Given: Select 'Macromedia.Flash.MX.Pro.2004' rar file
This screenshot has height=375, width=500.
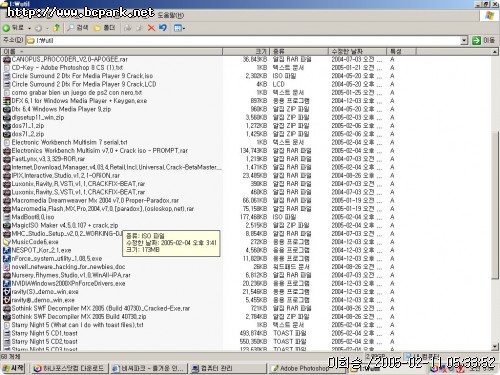Looking at the screenshot, I should click(x=103, y=209).
